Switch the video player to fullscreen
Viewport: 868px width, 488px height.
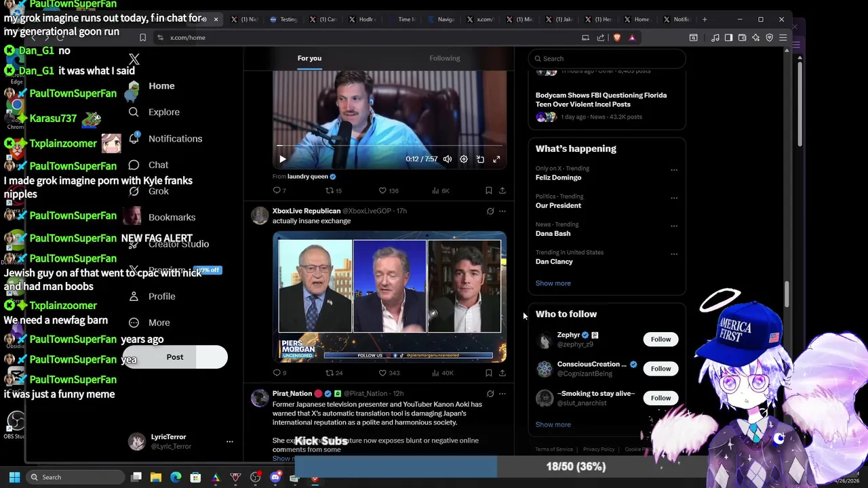(496, 159)
